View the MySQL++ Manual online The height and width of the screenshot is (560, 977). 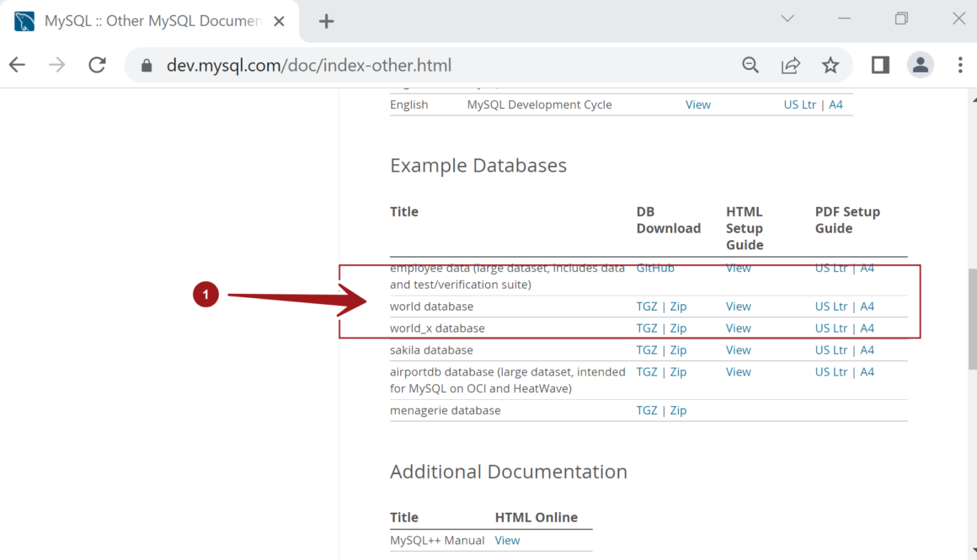coord(507,541)
